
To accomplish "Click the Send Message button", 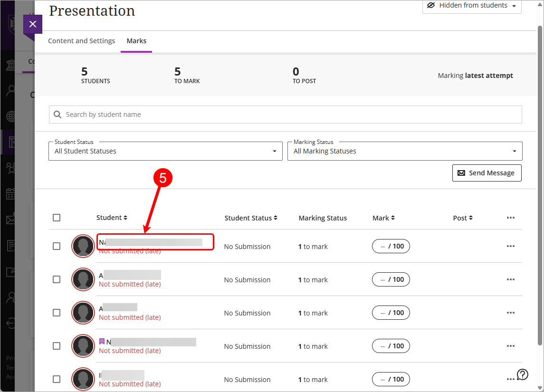I will 487,173.
